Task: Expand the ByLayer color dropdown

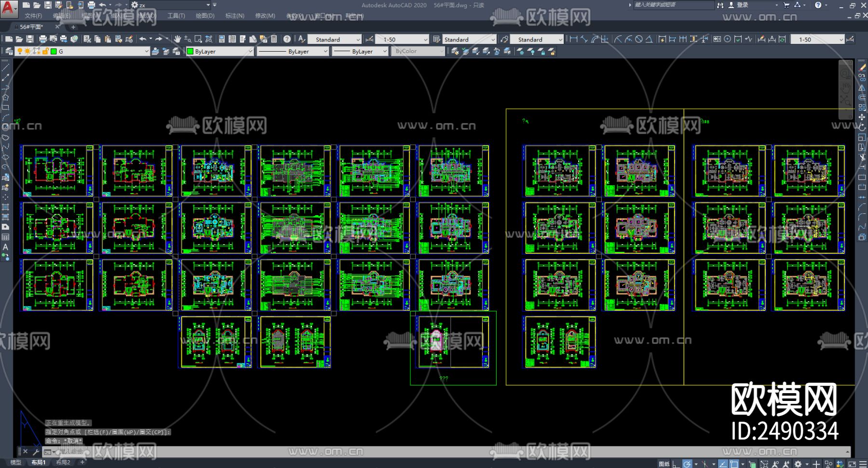Action: [x=219, y=51]
